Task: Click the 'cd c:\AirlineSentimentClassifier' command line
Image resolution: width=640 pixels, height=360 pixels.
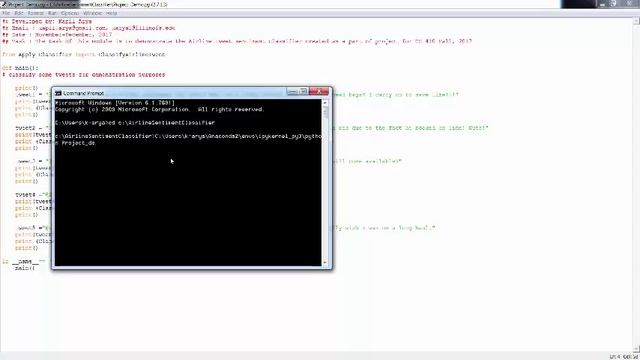Action: click(x=135, y=122)
